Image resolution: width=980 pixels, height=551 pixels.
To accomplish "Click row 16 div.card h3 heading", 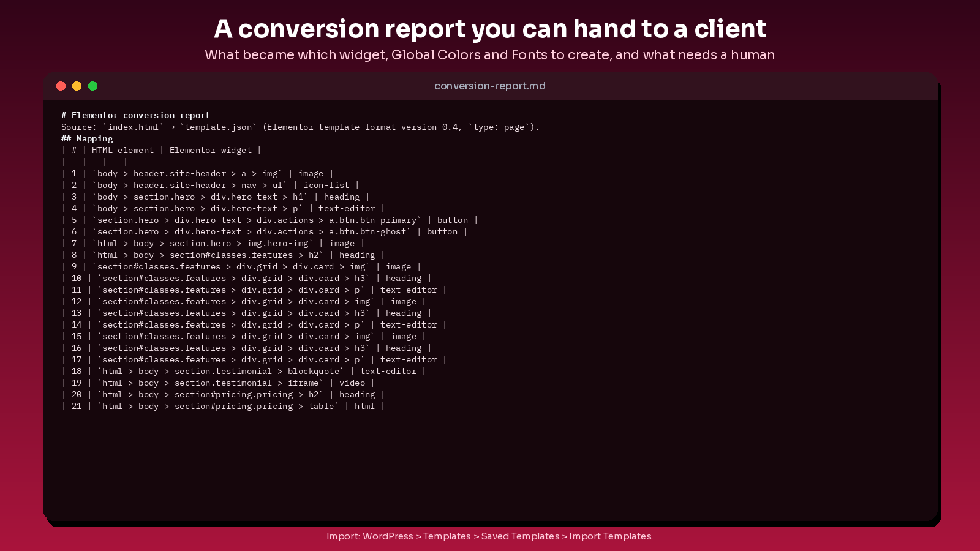I will 246,348.
